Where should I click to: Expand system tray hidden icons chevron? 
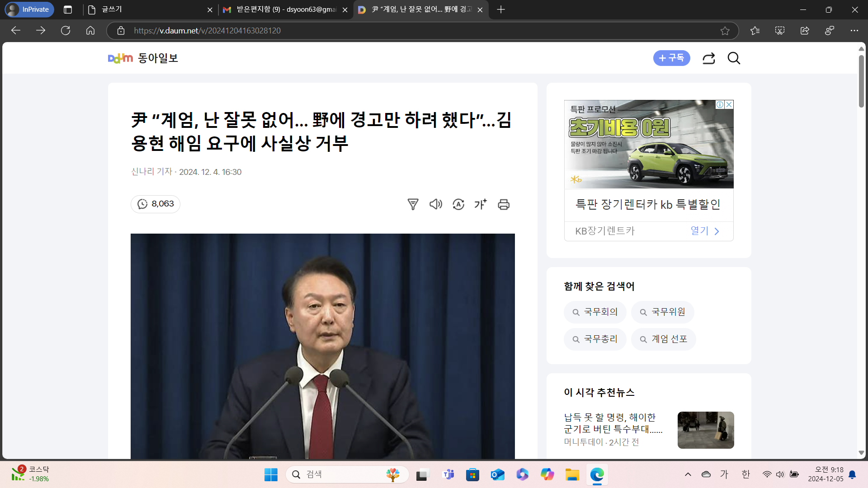pyautogui.click(x=688, y=474)
